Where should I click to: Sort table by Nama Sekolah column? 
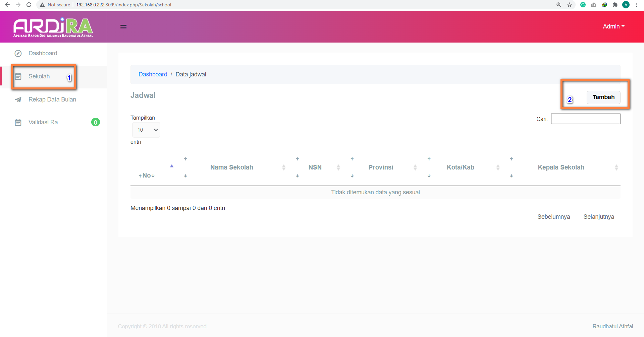pos(231,167)
